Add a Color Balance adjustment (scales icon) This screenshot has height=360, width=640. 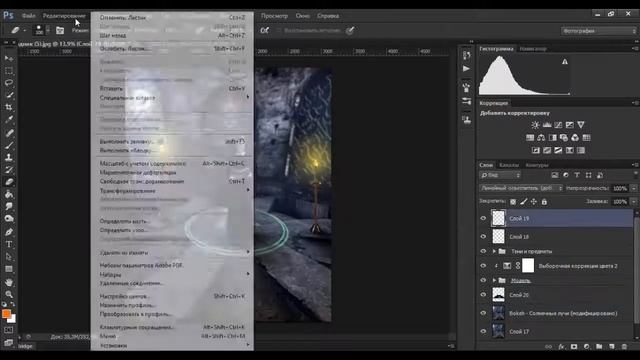tap(541, 138)
